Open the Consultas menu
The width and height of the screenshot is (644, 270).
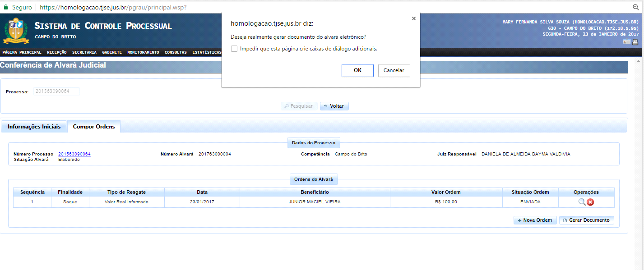point(176,52)
